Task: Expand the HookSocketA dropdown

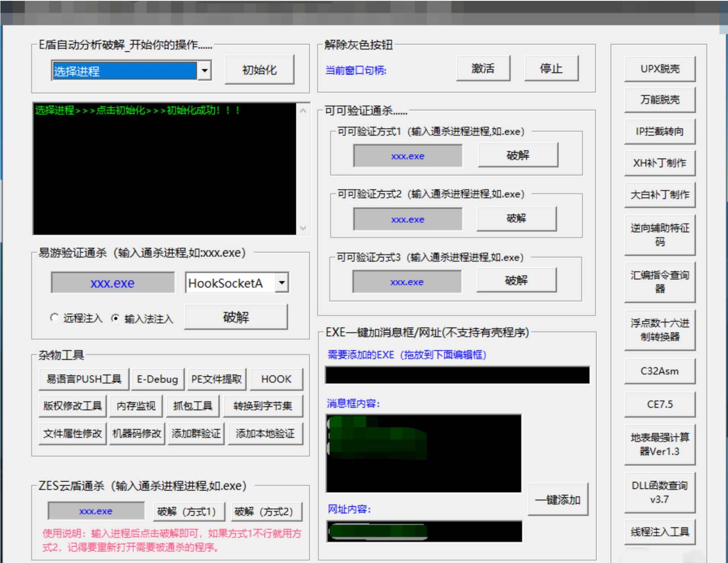Action: (x=281, y=283)
